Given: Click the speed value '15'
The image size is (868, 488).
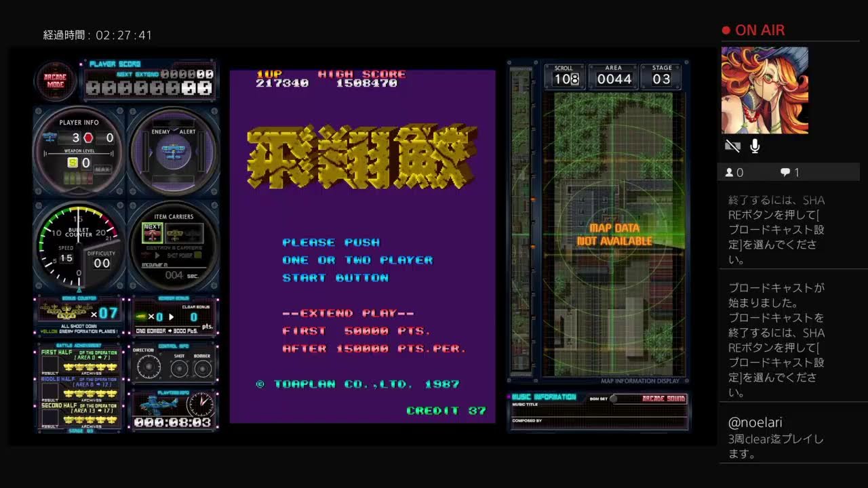Looking at the screenshot, I should (x=66, y=258).
